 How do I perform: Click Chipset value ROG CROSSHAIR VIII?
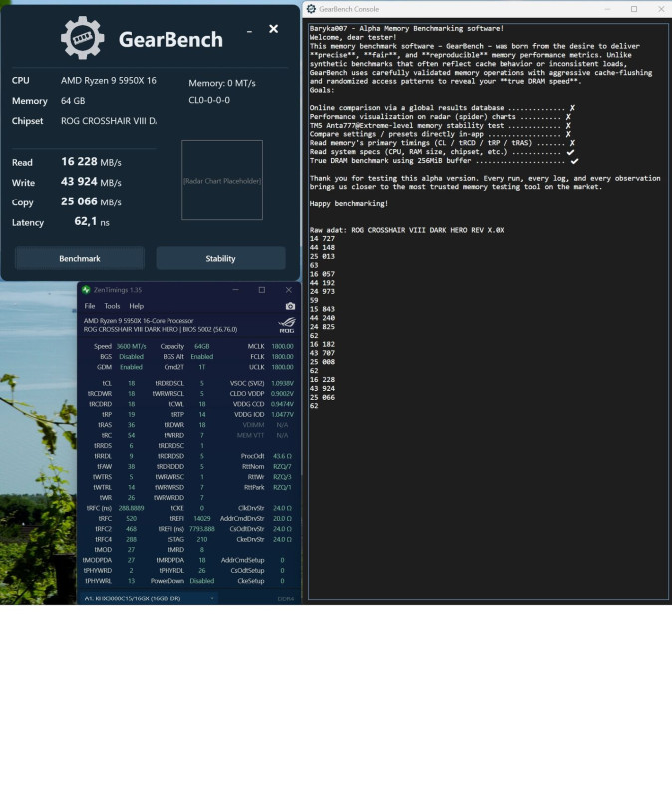[109, 121]
